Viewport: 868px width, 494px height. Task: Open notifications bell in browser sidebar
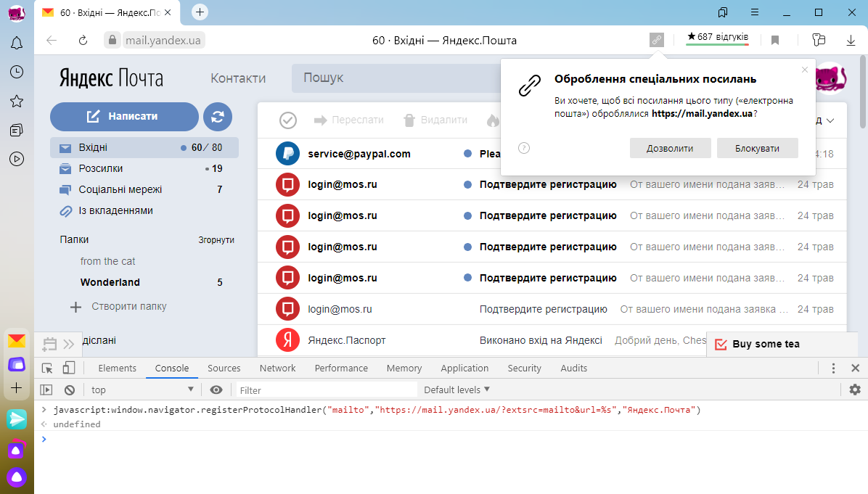click(17, 43)
